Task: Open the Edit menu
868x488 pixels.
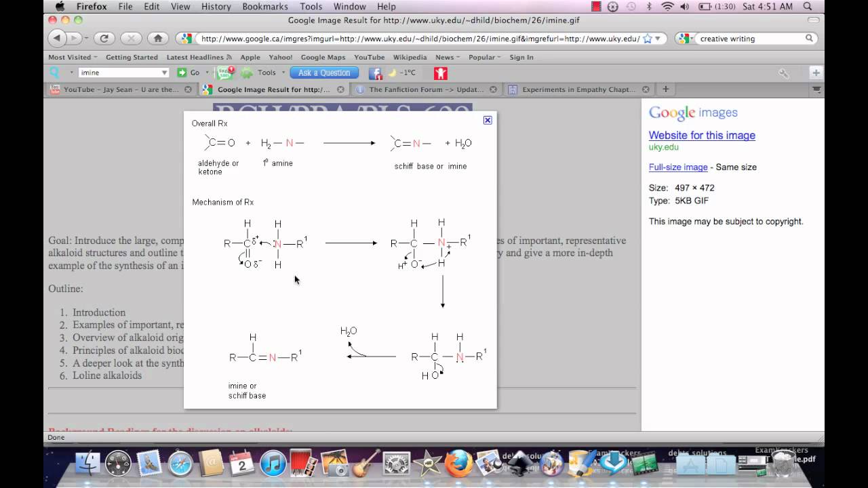Action: pyautogui.click(x=152, y=6)
